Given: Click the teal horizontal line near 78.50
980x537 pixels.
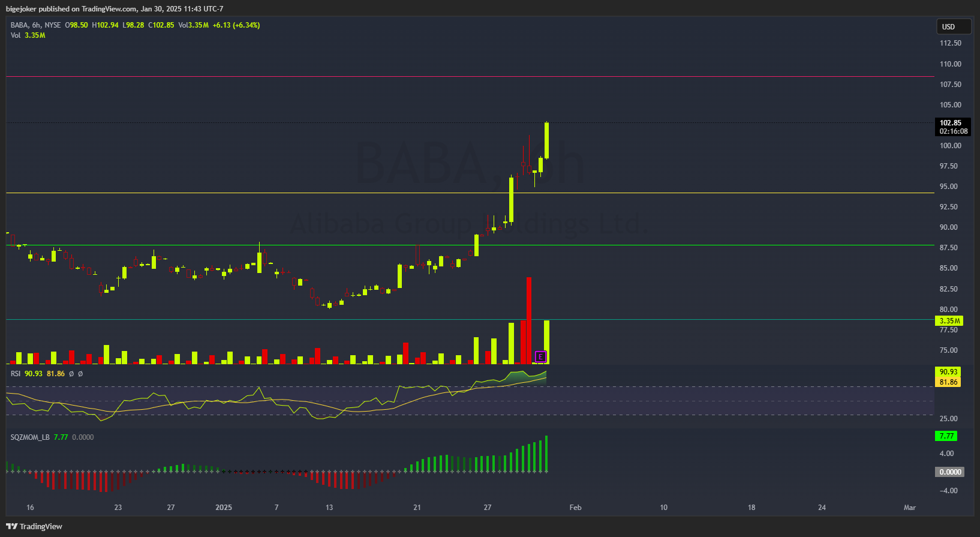Looking at the screenshot, I should tap(470, 319).
